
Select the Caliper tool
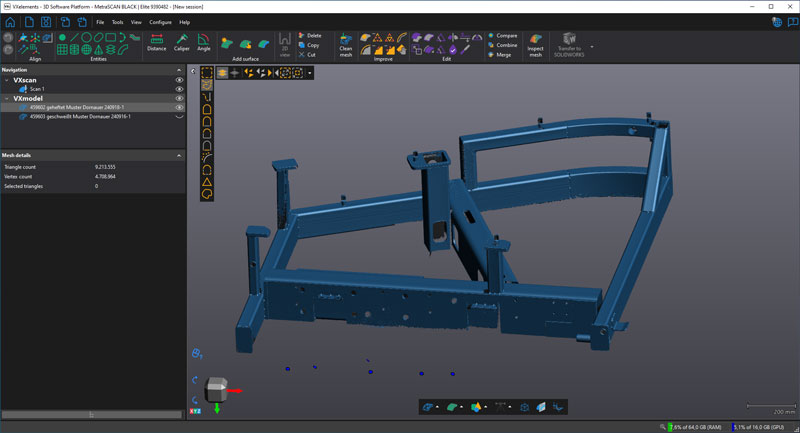pyautogui.click(x=181, y=42)
